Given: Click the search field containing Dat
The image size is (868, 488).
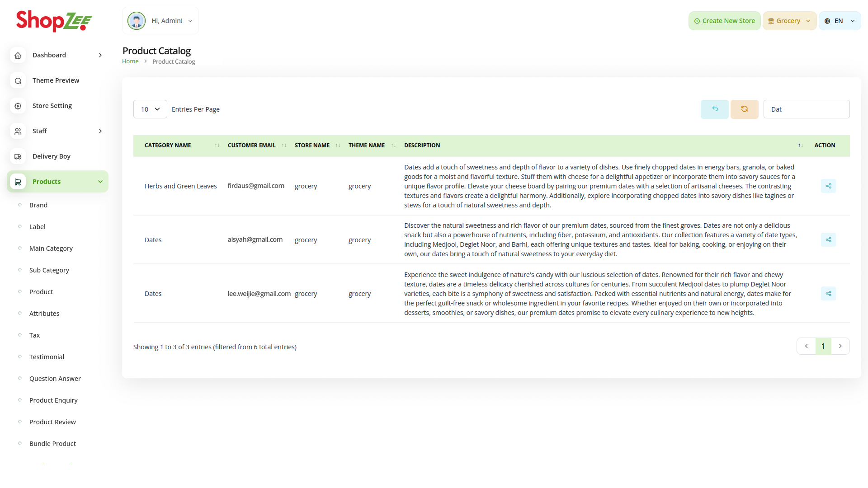Looking at the screenshot, I should tap(806, 109).
